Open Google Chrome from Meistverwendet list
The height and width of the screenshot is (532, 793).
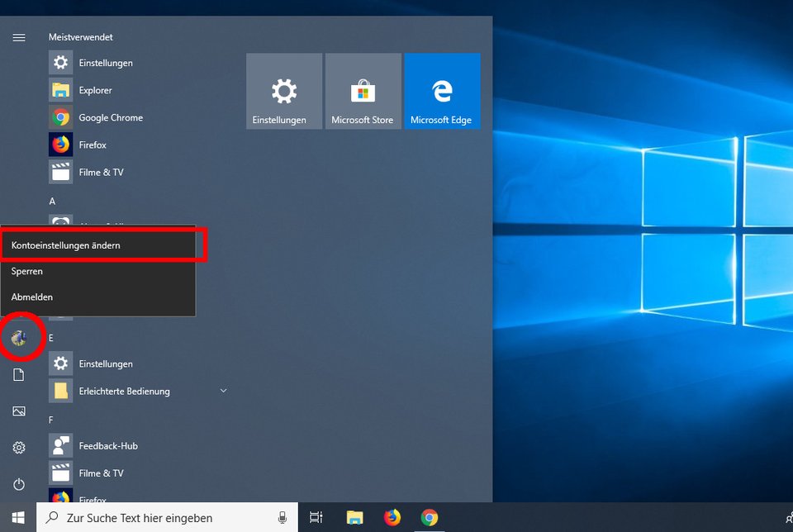pos(112,117)
